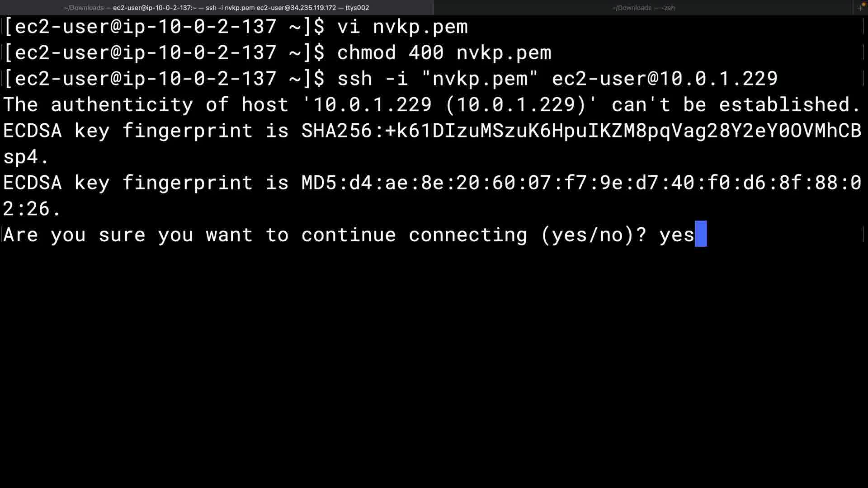The width and height of the screenshot is (868, 488).
Task: Click the quoted host '10.0.1.229' in the warning
Action: point(372,105)
